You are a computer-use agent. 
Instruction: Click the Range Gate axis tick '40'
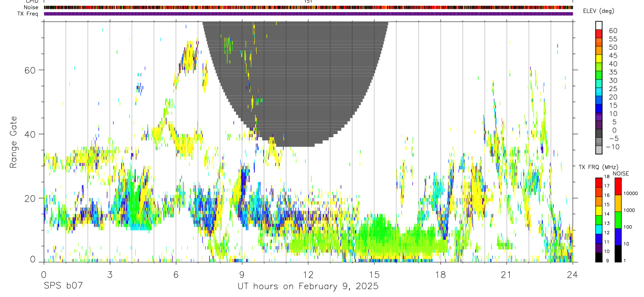click(30, 134)
